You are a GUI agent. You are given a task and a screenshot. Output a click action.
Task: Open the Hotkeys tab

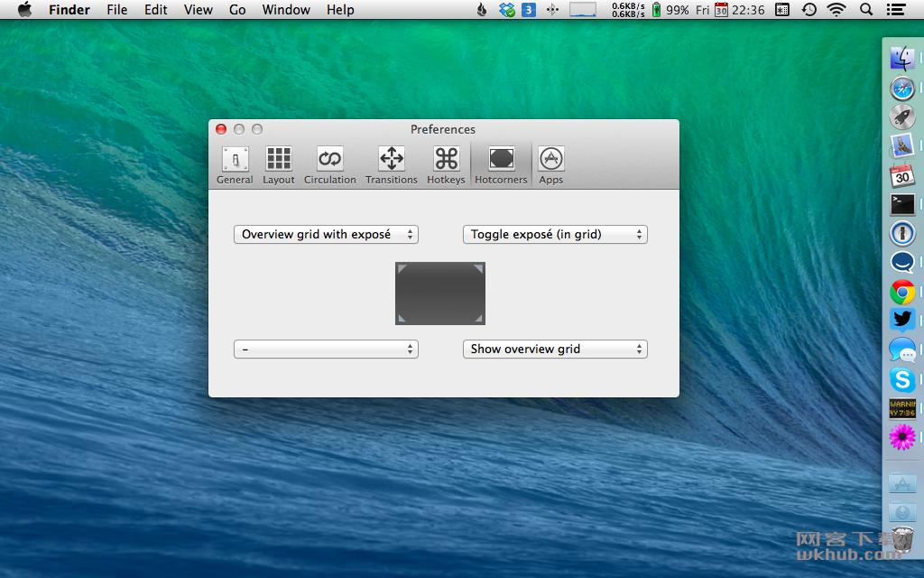(x=446, y=166)
